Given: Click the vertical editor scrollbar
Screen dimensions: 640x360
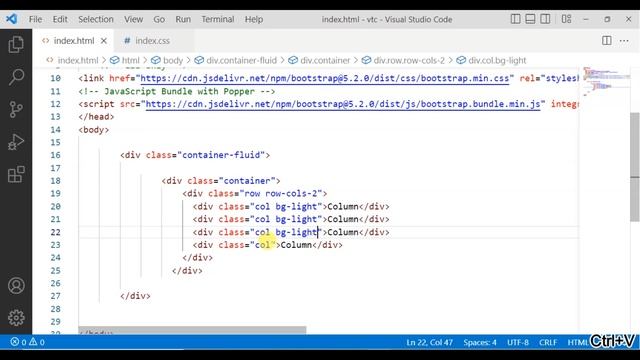Looking at the screenshot, I should [x=635, y=167].
